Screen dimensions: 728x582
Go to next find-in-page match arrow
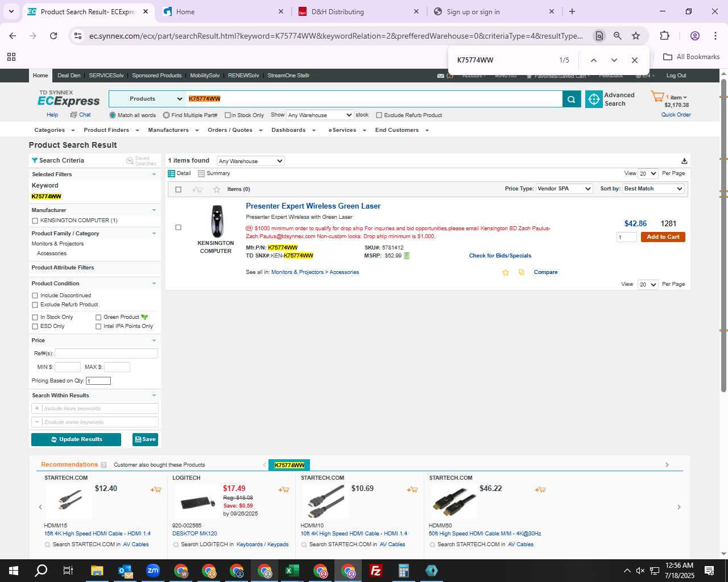click(614, 60)
